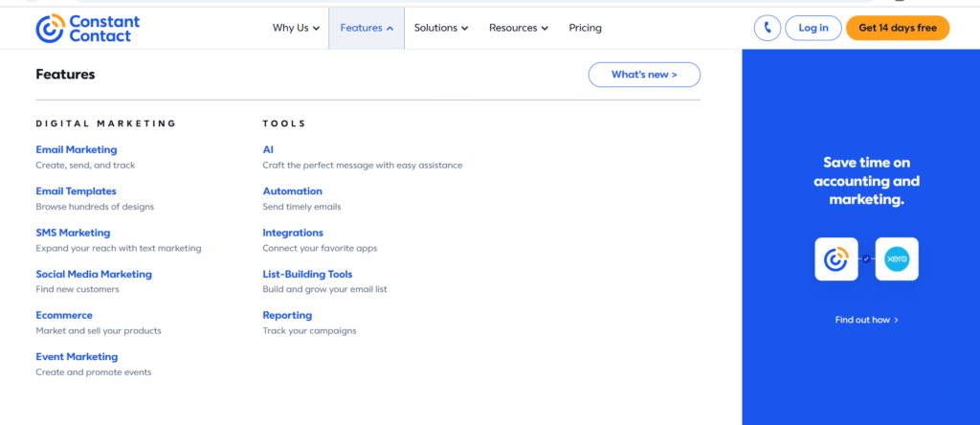Click the Constant Contact logo
980x425 pixels.
(87, 28)
